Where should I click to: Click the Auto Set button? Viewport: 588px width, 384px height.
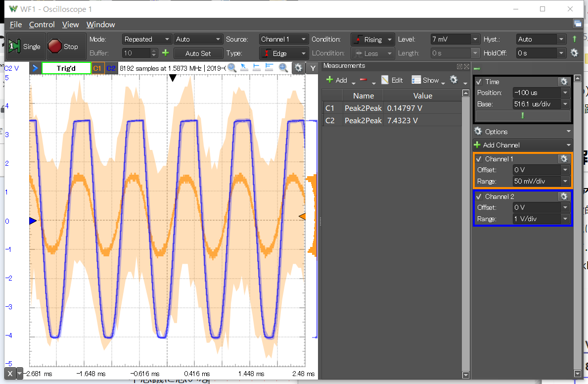(x=198, y=53)
